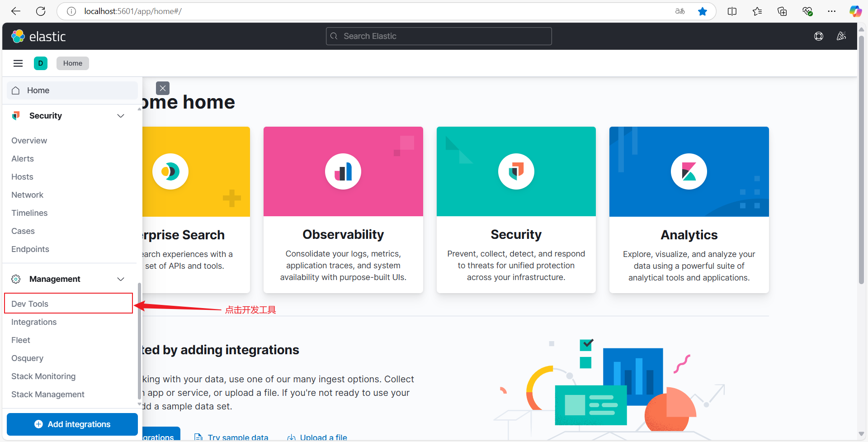The image size is (868, 442).
Task: Click browser back arrow
Action: click(16, 11)
